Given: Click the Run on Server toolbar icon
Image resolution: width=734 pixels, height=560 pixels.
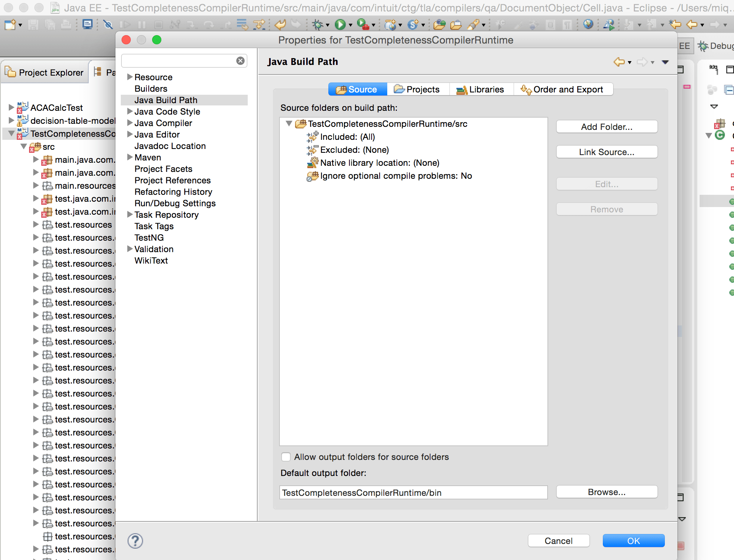Looking at the screenshot, I should [x=609, y=25].
